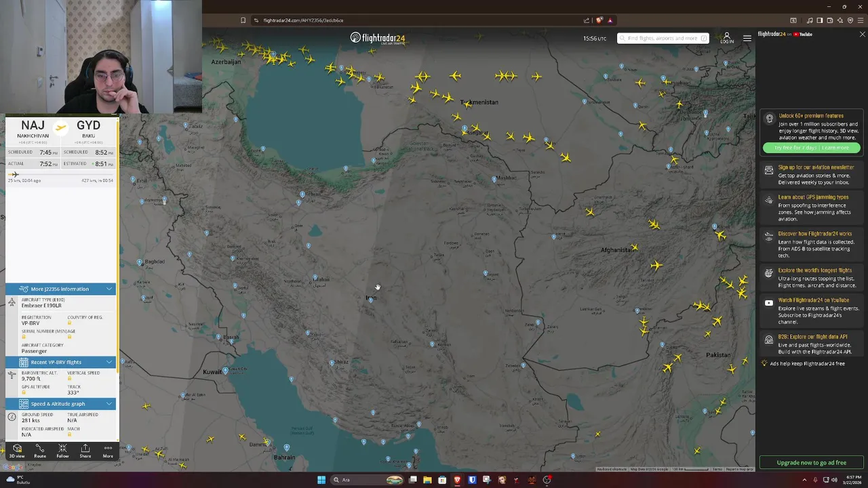This screenshot has width=868, height=488.
Task: Follow the selected aircraft
Action: [x=62, y=451]
